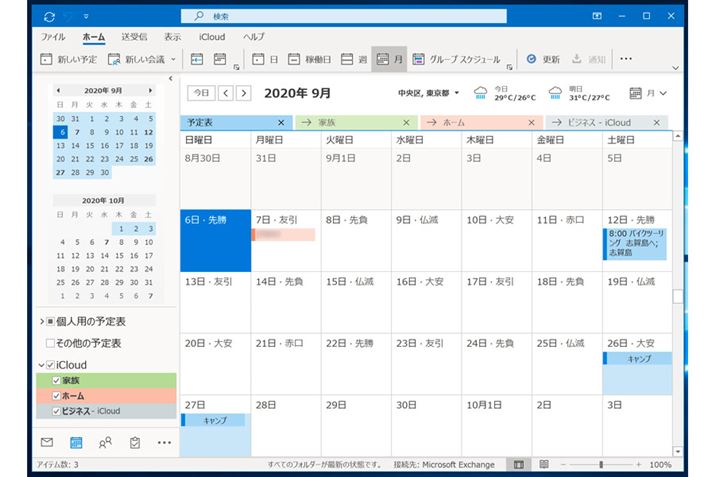This screenshot has width=715, height=477.
Task: Select reading view icon in status bar
Action: 544,464
